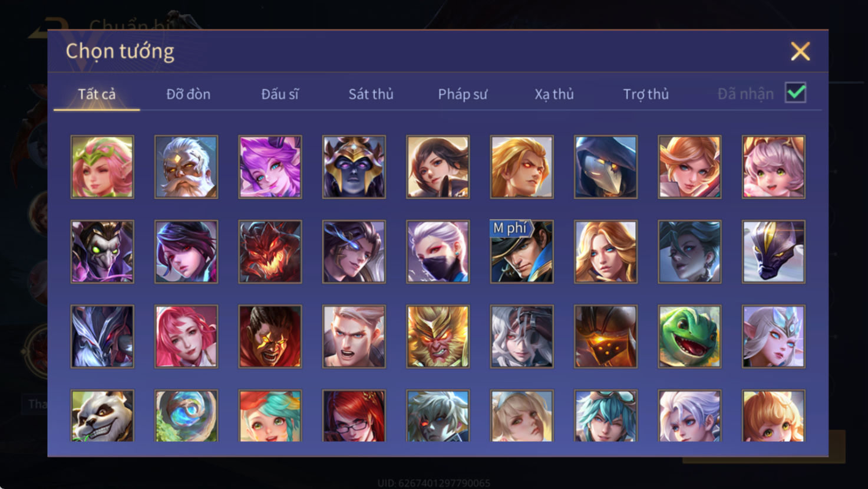The width and height of the screenshot is (868, 489).
Task: Toggle the Đã nhận checkbox
Action: tap(796, 93)
